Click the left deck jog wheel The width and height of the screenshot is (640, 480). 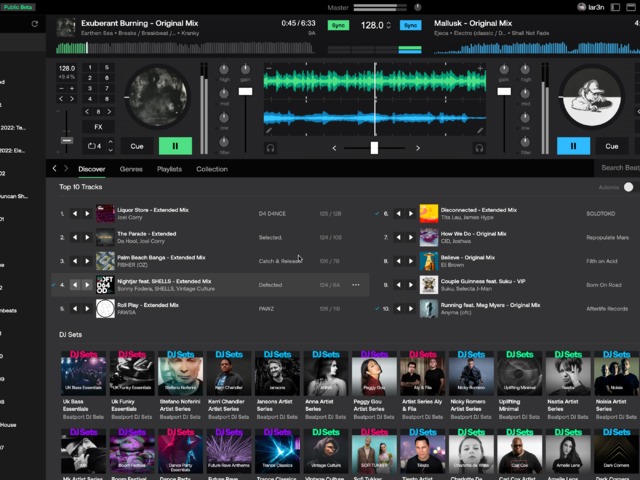pos(158,97)
